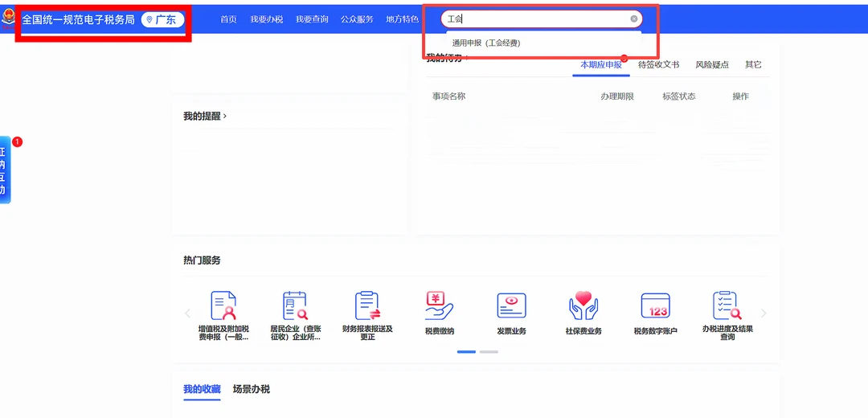The width and height of the screenshot is (868, 418).
Task: Open the 办税进度及结果查询 icon
Action: pos(727,305)
